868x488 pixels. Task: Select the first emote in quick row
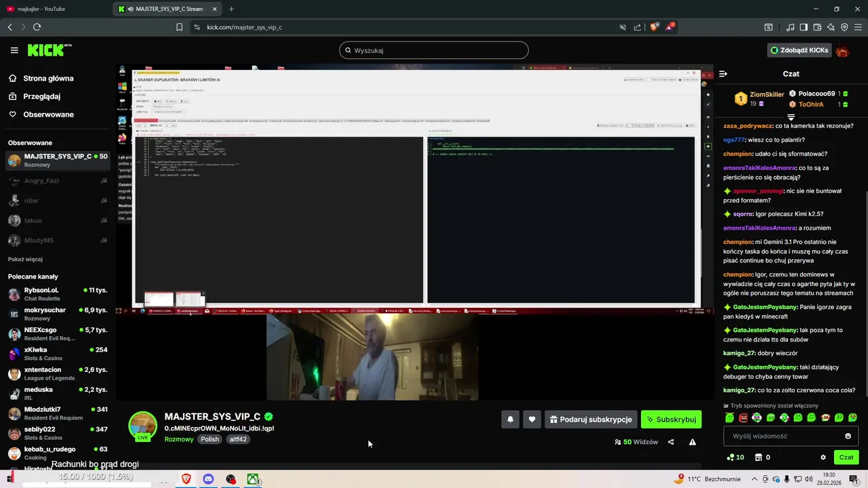(x=730, y=418)
